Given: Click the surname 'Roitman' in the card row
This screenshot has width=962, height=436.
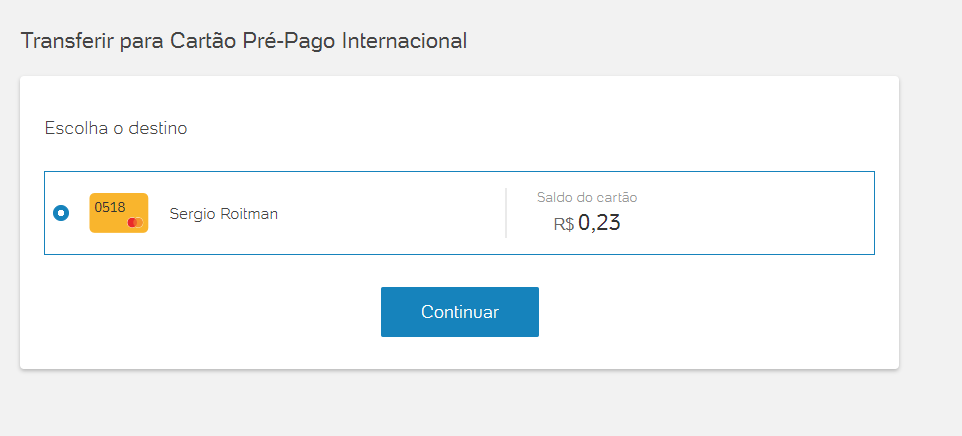Looking at the screenshot, I should [248, 213].
